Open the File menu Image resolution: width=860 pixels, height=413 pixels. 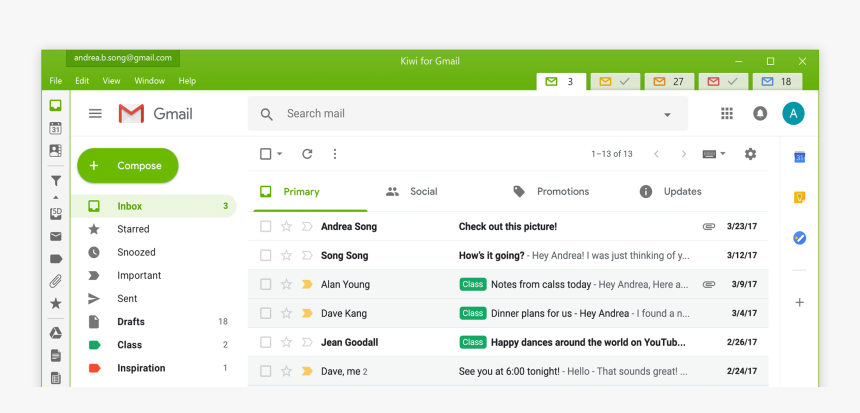point(56,81)
